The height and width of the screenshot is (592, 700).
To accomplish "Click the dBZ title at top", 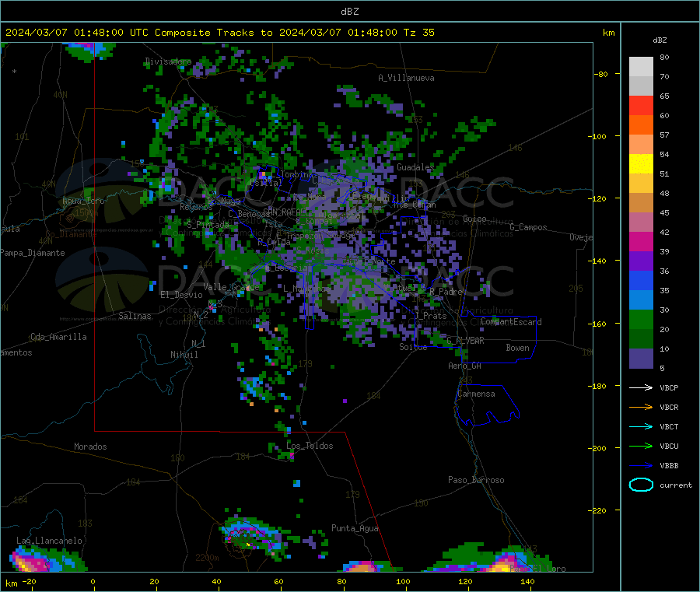I will click(349, 12).
